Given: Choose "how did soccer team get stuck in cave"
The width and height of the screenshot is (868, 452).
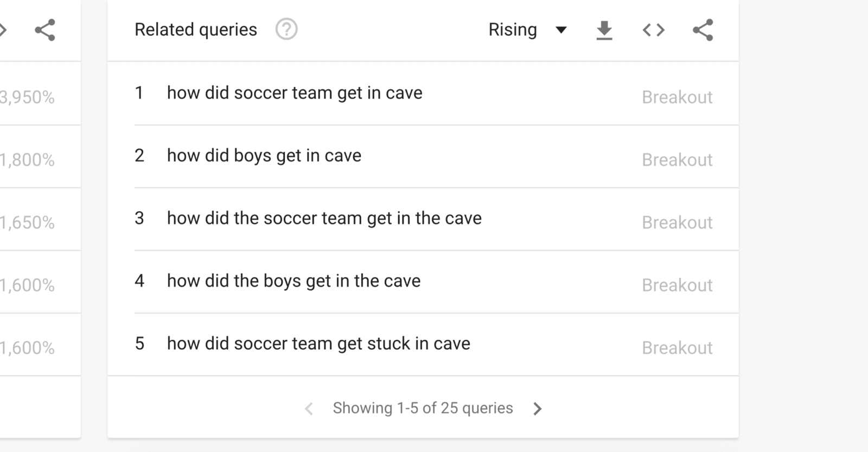Looking at the screenshot, I should (318, 343).
